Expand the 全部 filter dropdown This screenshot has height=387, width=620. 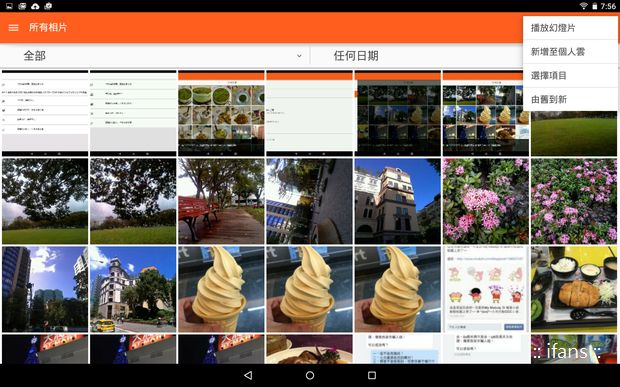coord(155,56)
